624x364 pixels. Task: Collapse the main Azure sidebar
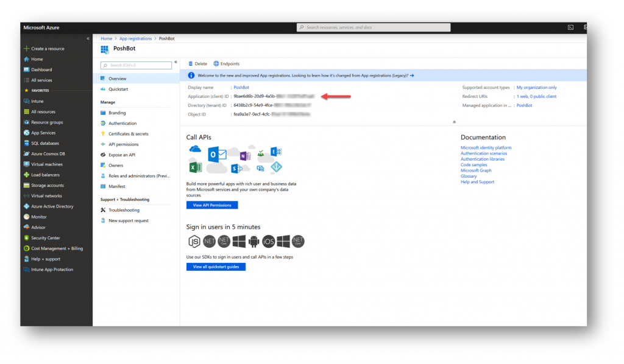(88, 38)
